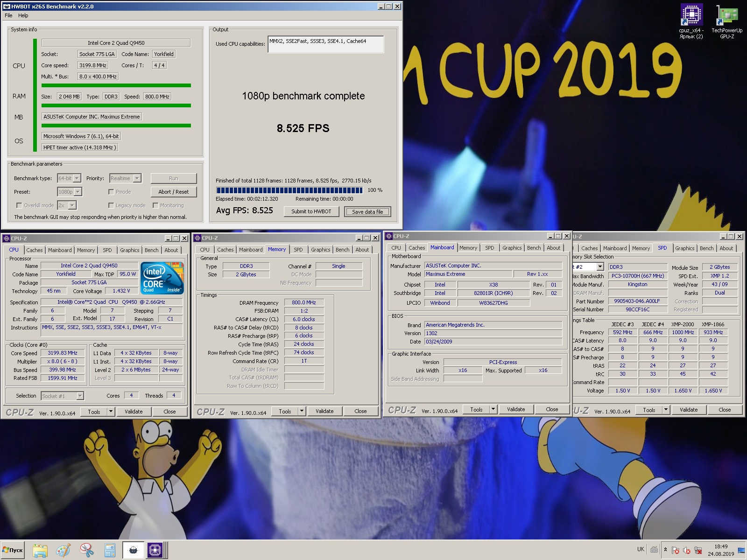Screen dimensions: 747x560
Task: Switch to SPD tab in CPU-Z Memory window
Action: click(298, 250)
